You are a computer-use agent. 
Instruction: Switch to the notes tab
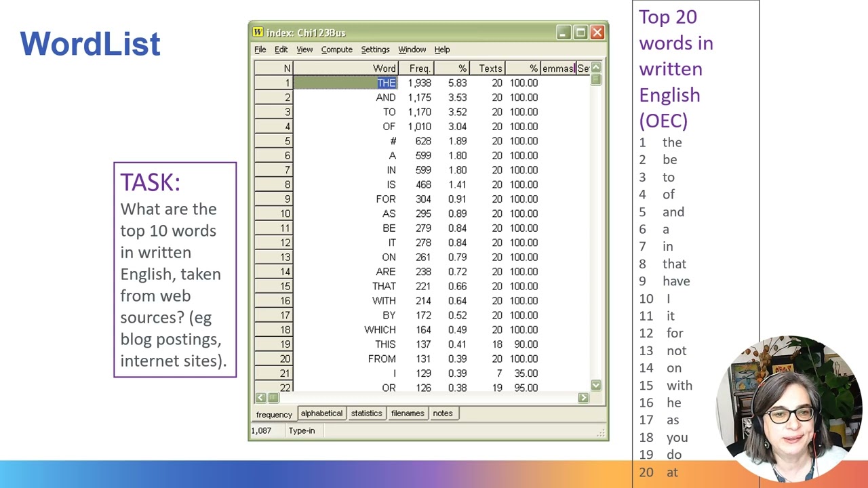443,413
